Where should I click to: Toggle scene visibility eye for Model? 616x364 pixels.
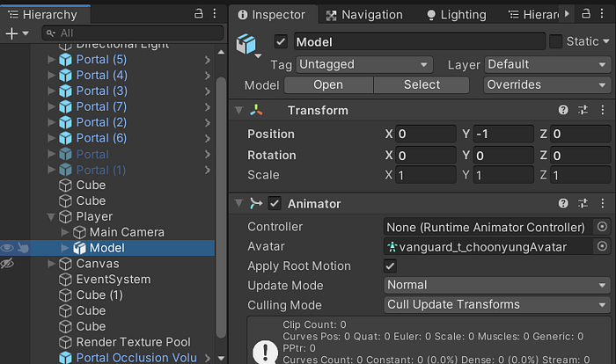tap(7, 248)
